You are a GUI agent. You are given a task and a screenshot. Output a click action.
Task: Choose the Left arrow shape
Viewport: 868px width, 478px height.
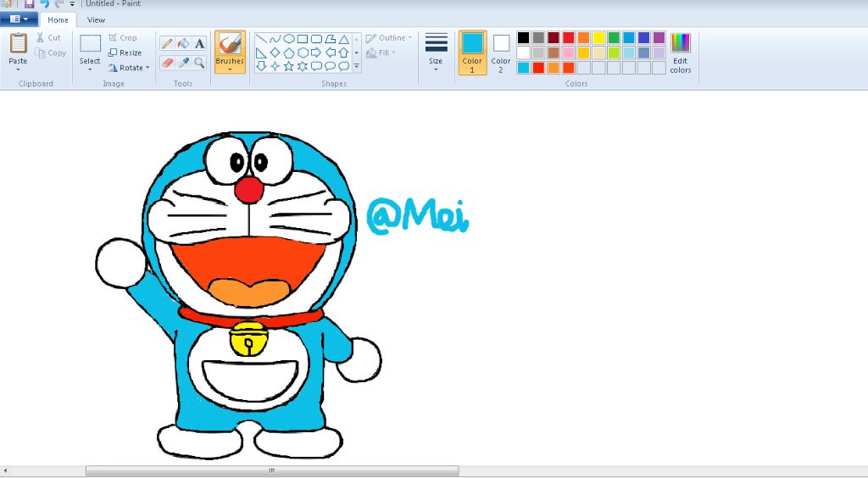click(x=331, y=53)
